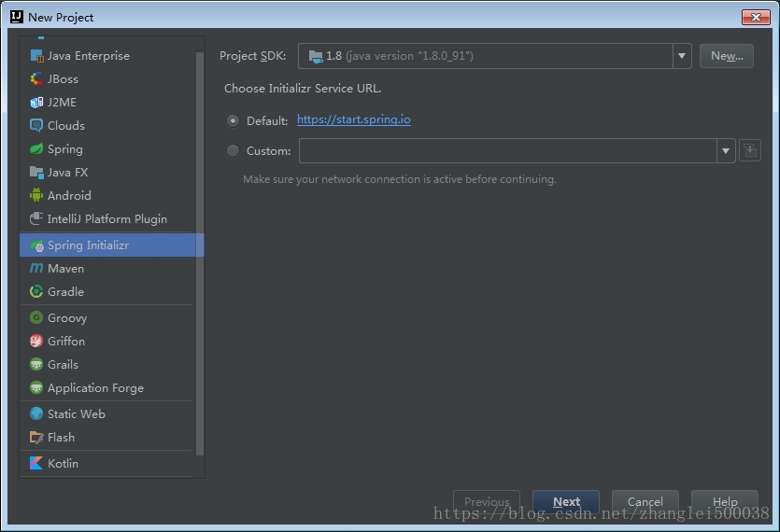The width and height of the screenshot is (780, 532).
Task: Click the Groovy G icon
Action: click(36, 317)
